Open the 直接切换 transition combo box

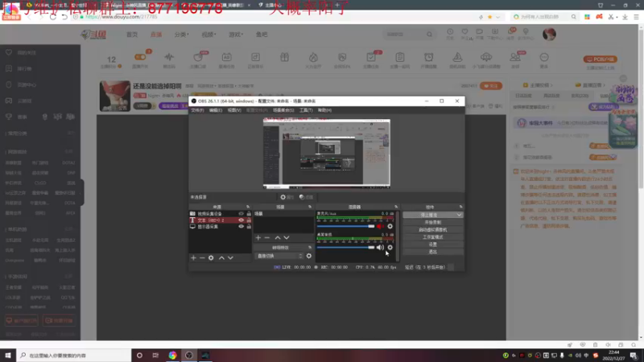point(279,256)
